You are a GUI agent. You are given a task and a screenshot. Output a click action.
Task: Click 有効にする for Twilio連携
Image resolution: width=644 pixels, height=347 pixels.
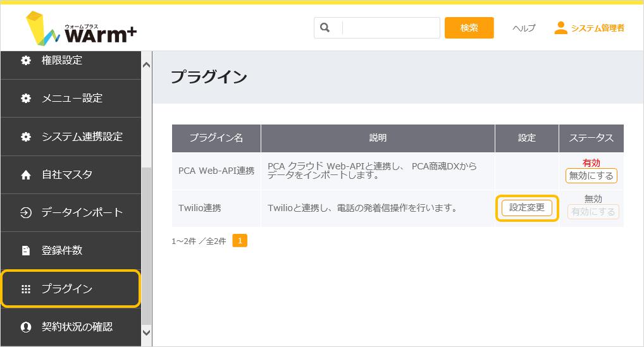(593, 212)
